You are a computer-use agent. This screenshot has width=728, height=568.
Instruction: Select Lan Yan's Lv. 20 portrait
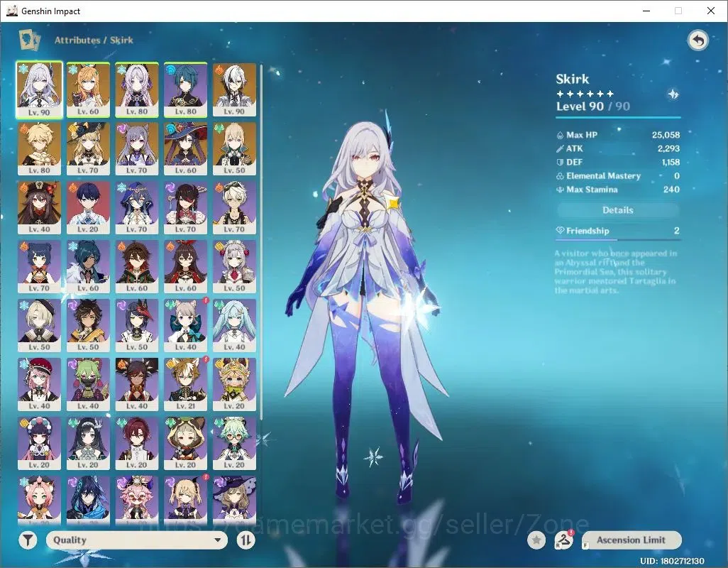(x=88, y=444)
